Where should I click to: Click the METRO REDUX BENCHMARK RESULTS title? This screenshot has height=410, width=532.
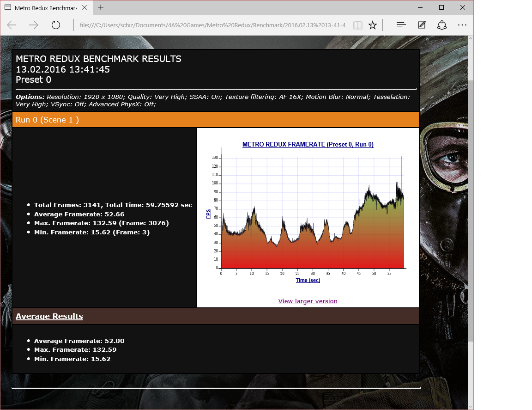coord(98,59)
